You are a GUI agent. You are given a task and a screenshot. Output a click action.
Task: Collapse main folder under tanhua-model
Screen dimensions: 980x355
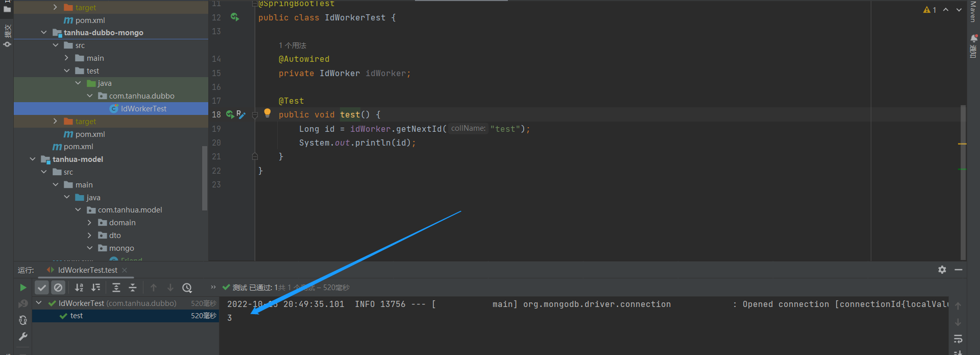(x=56, y=185)
